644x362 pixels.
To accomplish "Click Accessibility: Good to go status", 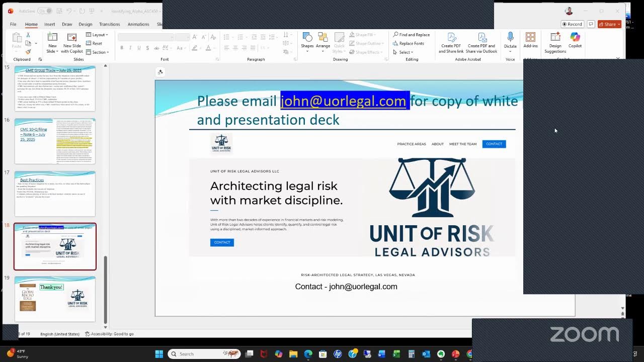I will pyautogui.click(x=110, y=334).
